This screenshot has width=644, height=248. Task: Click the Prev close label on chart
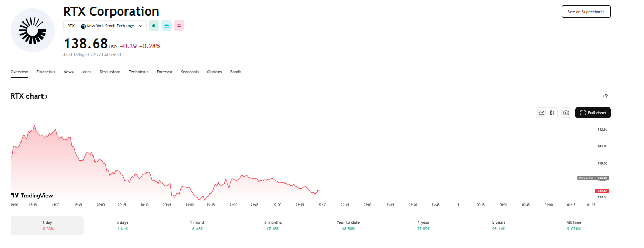pos(586,178)
